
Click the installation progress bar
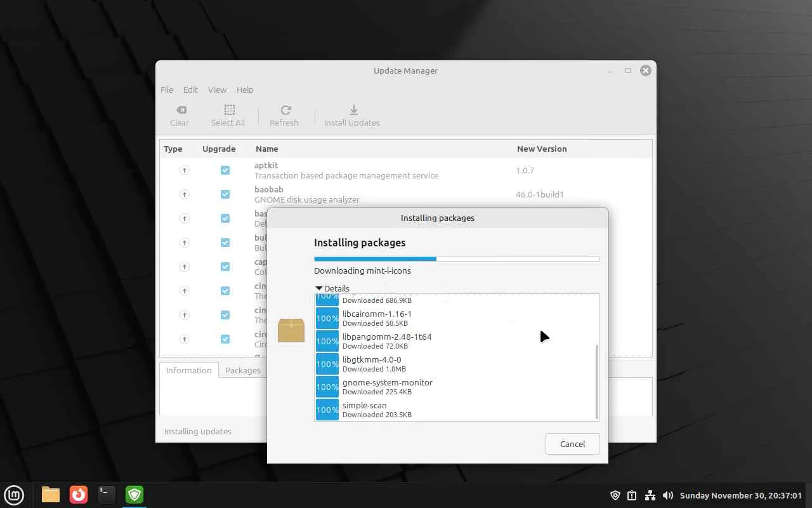click(457, 259)
